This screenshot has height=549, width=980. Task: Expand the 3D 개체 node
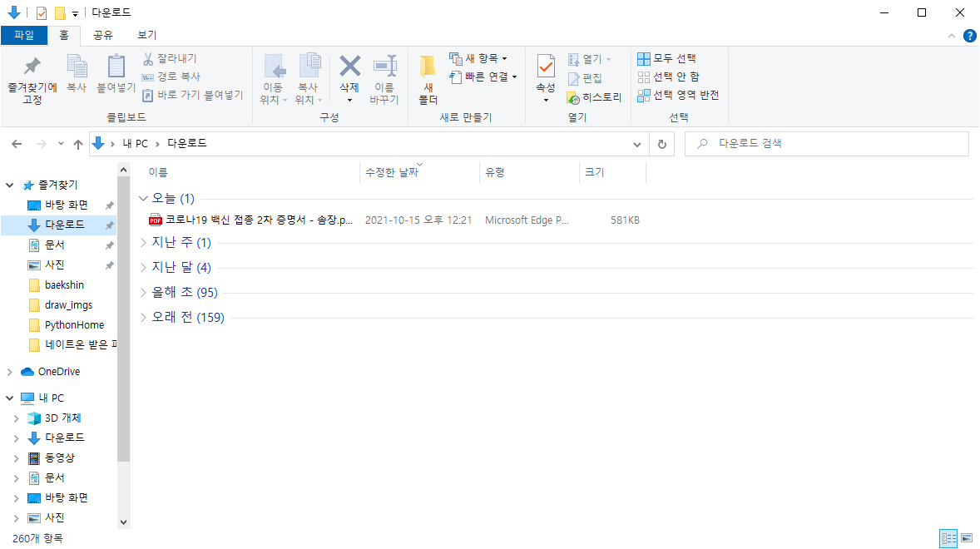(x=17, y=418)
